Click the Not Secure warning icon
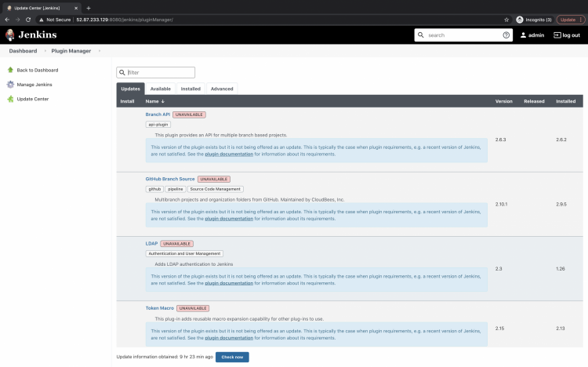Screen dimensions: 588x367 pyautogui.click(x=42, y=20)
